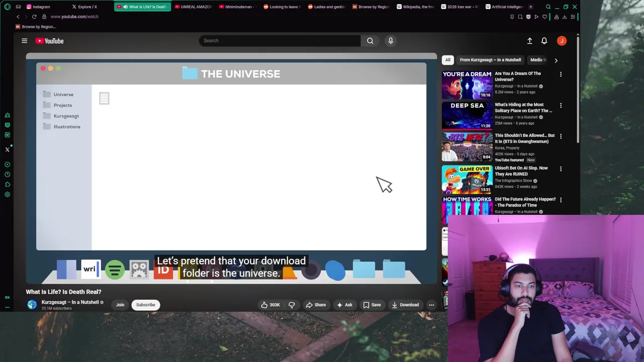Go to YouTube home via logo

[x=49, y=41]
